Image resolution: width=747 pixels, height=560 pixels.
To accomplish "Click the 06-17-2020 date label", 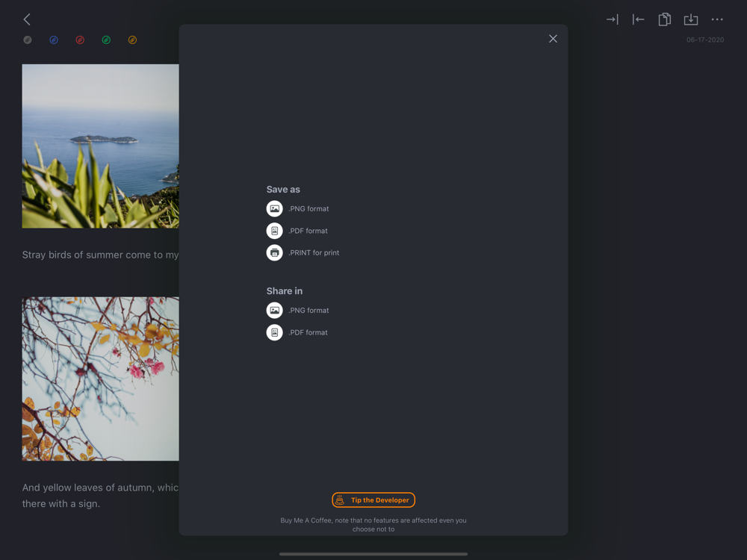I will (705, 40).
